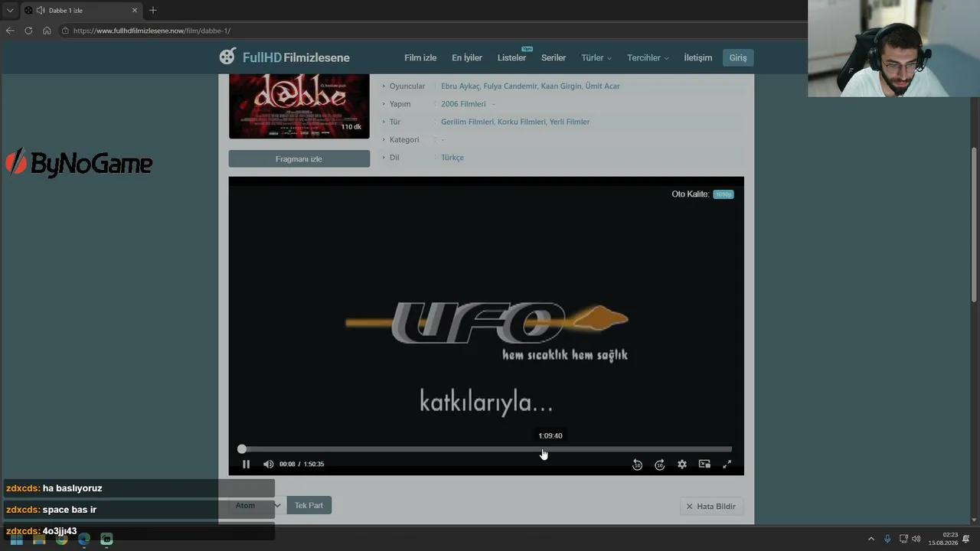The width and height of the screenshot is (980, 551).
Task: Click the Oto Kalite label
Action: click(x=691, y=194)
